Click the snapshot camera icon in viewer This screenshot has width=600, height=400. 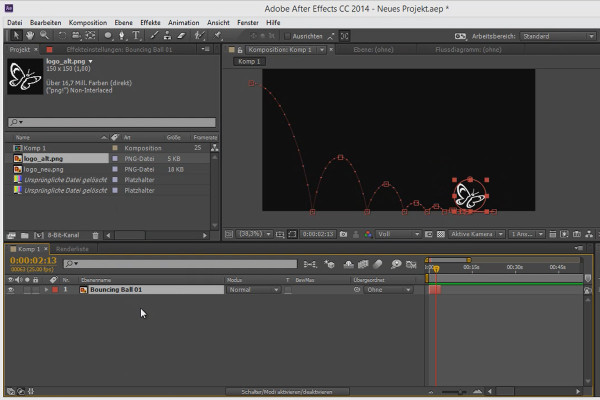343,234
